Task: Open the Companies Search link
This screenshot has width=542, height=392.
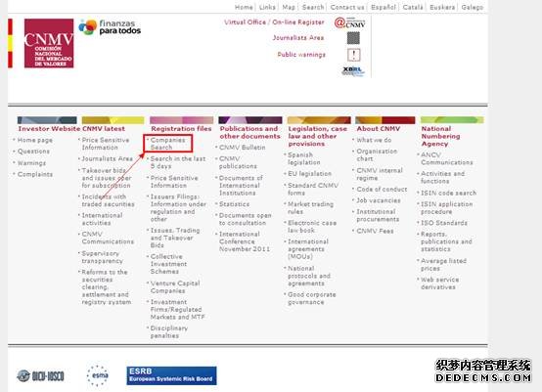Action: tap(168, 144)
